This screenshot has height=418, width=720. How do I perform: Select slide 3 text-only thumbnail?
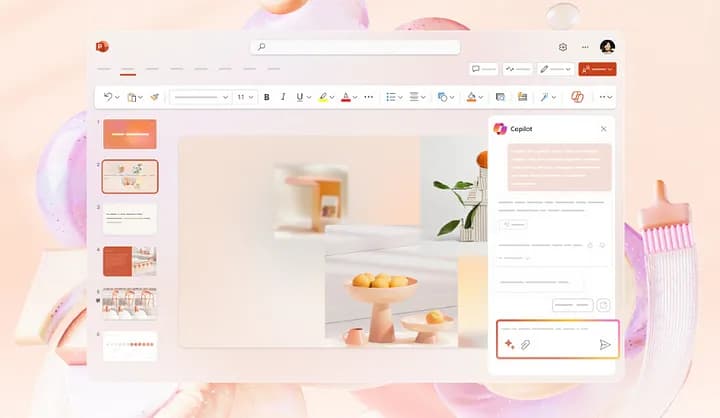click(130, 219)
